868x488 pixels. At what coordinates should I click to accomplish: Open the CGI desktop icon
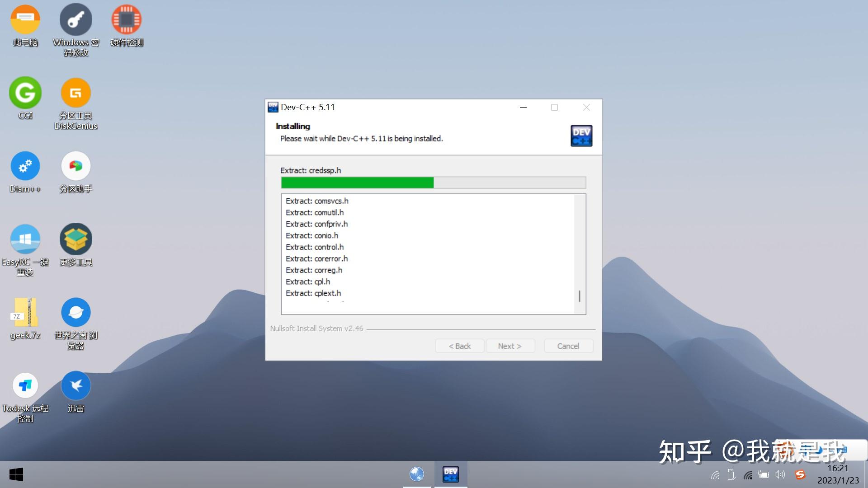(25, 93)
